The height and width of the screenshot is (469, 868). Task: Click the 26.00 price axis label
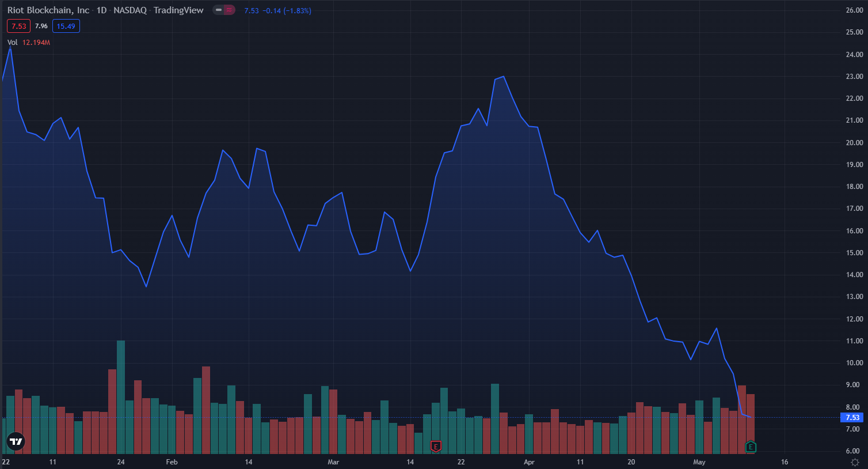click(854, 10)
